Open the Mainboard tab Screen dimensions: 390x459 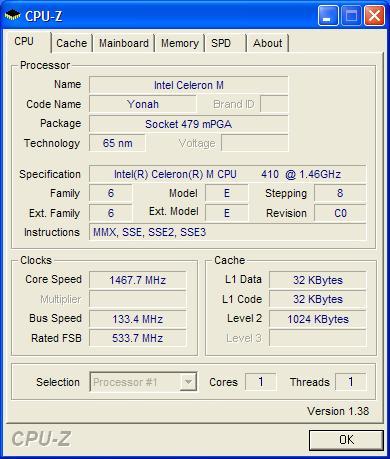click(x=124, y=43)
